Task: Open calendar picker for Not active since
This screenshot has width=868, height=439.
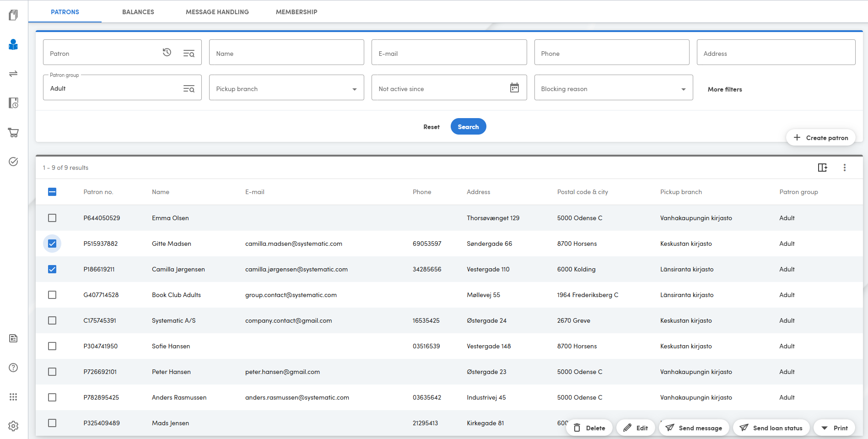Action: [x=514, y=88]
